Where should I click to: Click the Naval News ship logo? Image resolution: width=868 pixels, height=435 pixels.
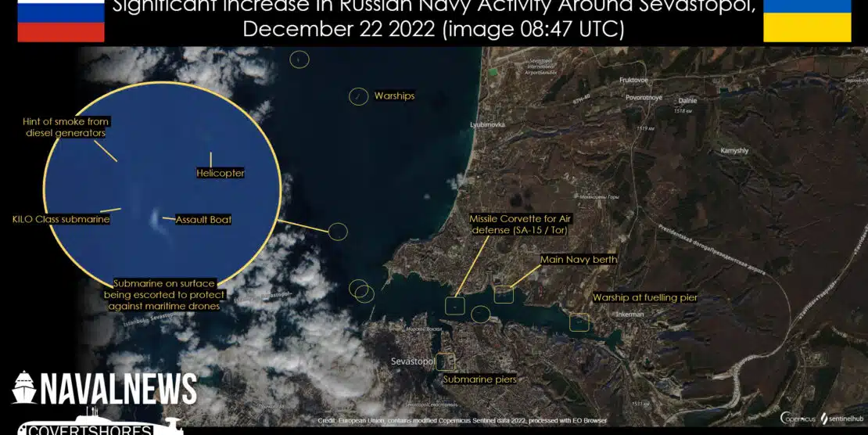pos(24,387)
